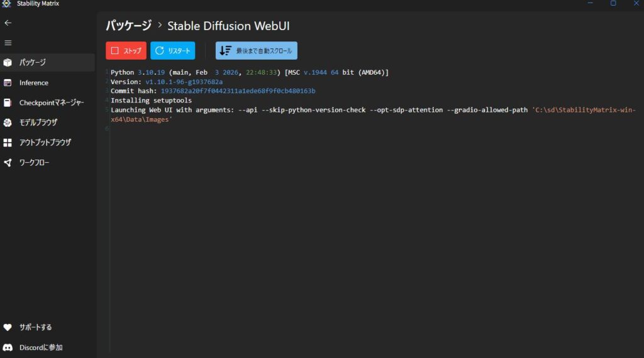The width and height of the screenshot is (644, 358).
Task: Click the x64\Data\Images path text
Action: [142, 119]
